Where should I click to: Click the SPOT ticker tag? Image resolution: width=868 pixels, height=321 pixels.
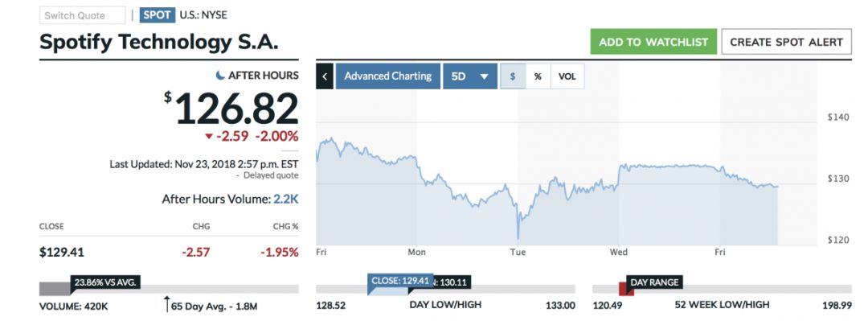pos(158,15)
